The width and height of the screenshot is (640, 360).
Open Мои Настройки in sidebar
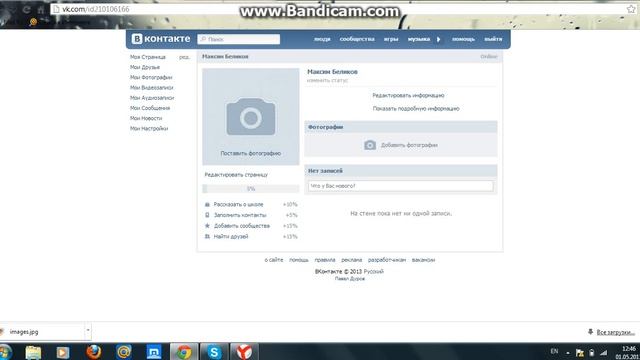click(149, 129)
